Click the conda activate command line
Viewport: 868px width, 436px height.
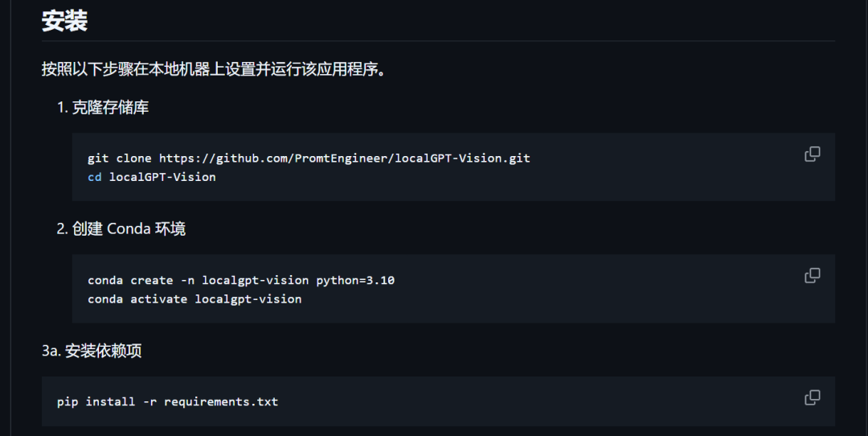(x=194, y=299)
